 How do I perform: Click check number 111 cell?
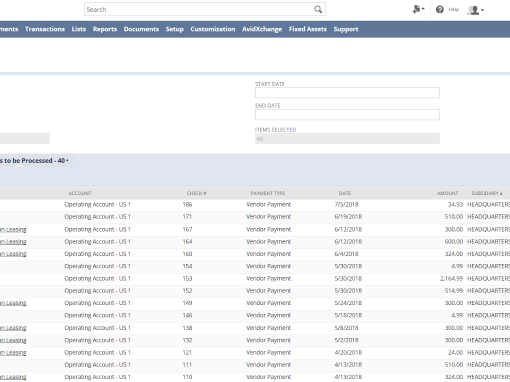coord(187,365)
